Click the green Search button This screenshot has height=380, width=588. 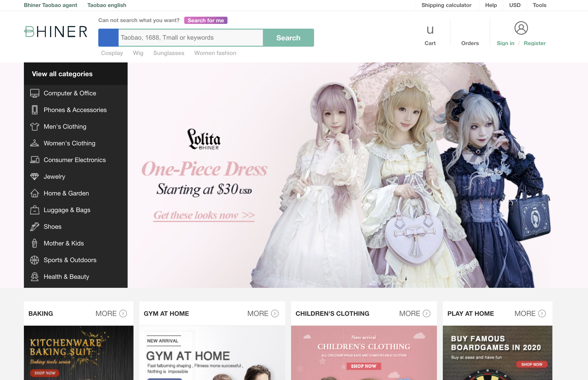point(288,38)
